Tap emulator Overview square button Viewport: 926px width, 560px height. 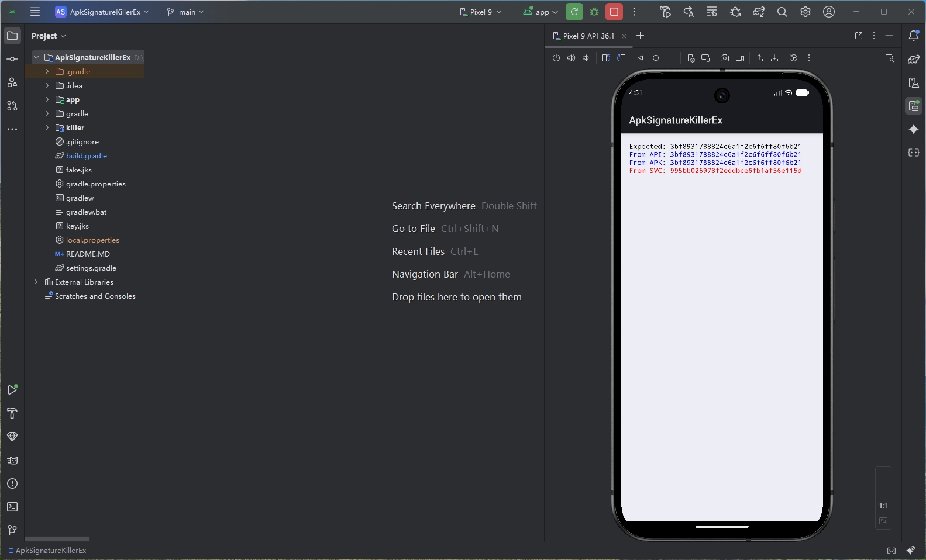671,58
